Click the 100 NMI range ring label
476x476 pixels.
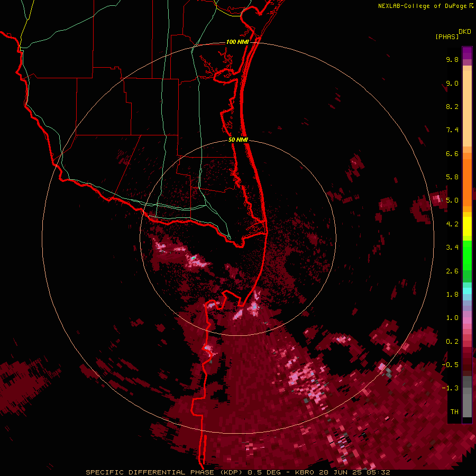(237, 42)
